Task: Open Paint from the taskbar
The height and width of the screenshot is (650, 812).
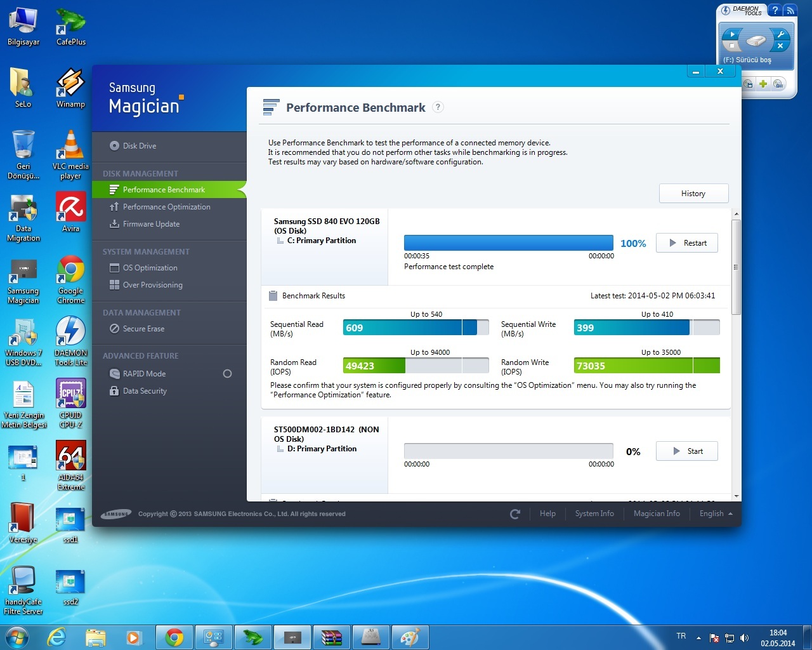Action: point(410,637)
